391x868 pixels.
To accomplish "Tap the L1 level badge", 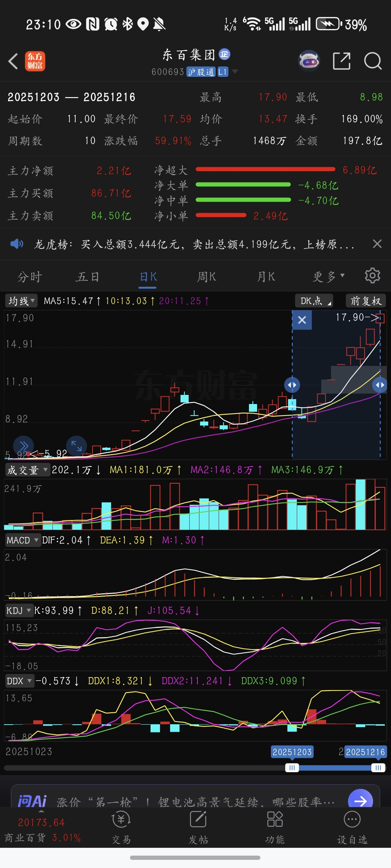I will pyautogui.click(x=223, y=72).
